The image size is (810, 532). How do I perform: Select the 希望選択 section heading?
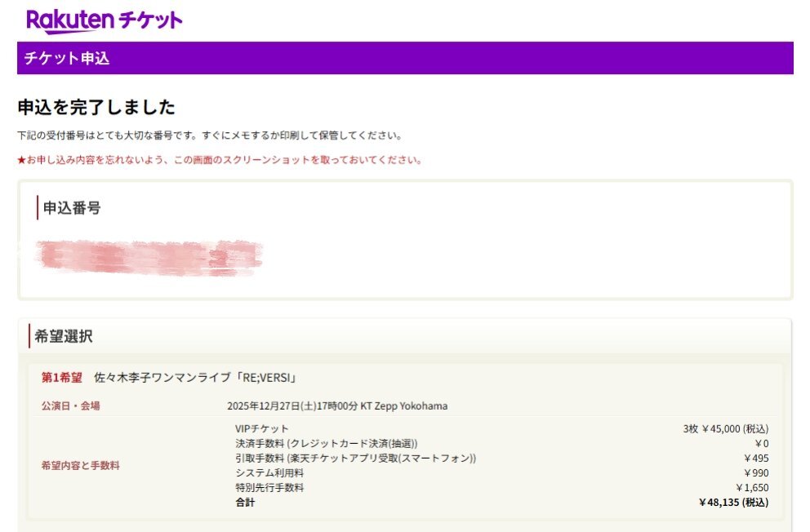coord(64,336)
